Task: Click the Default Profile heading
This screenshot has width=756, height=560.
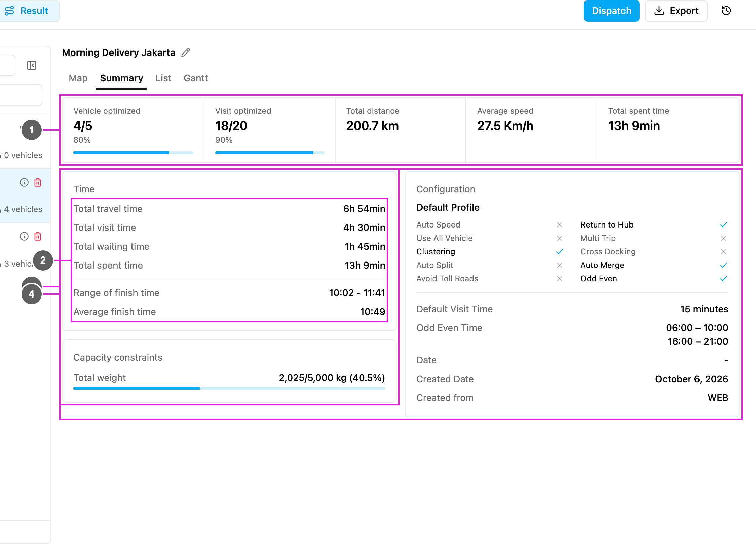Action: click(x=448, y=207)
